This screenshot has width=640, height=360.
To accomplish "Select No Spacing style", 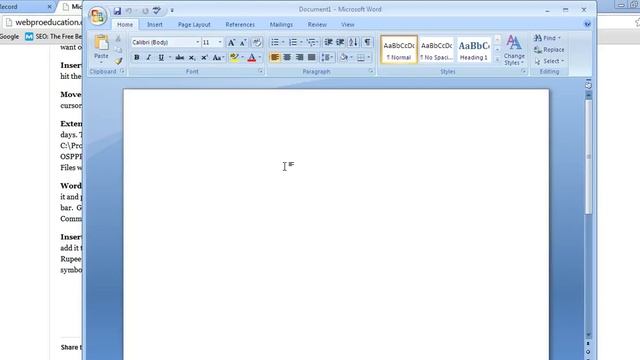I will (x=436, y=49).
